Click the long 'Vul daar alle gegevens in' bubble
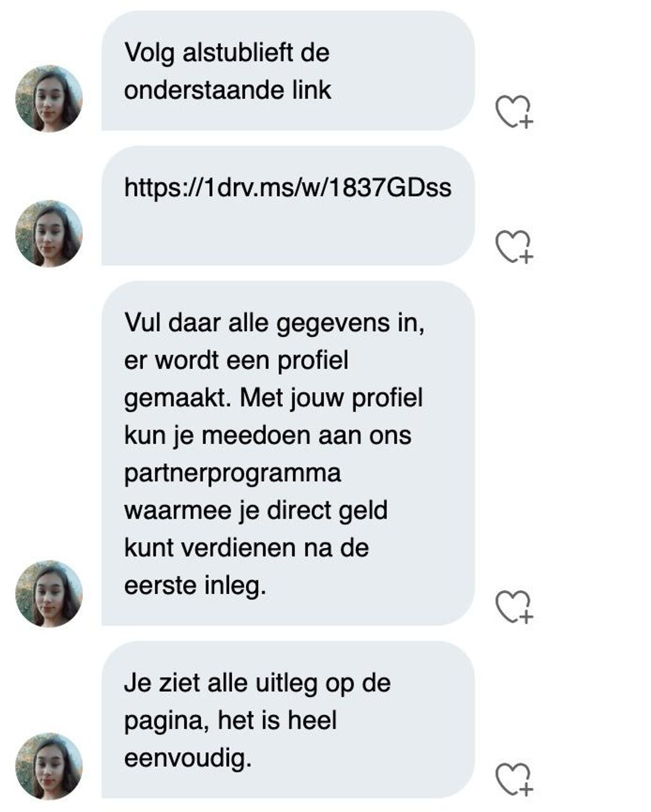651x812 pixels. (x=288, y=453)
